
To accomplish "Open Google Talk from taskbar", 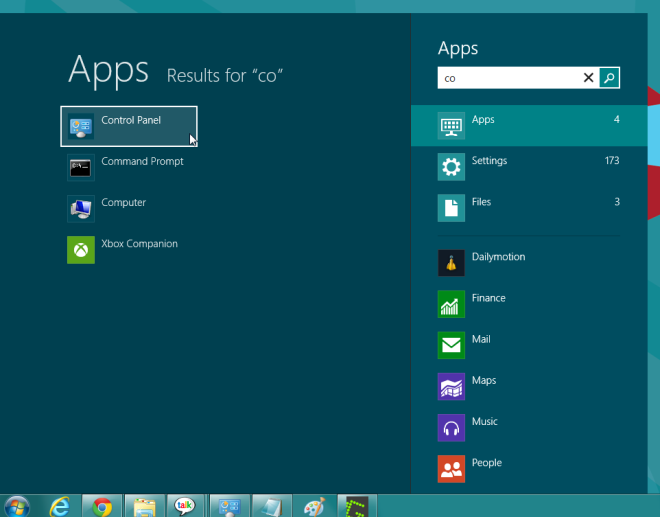I will click(185, 506).
